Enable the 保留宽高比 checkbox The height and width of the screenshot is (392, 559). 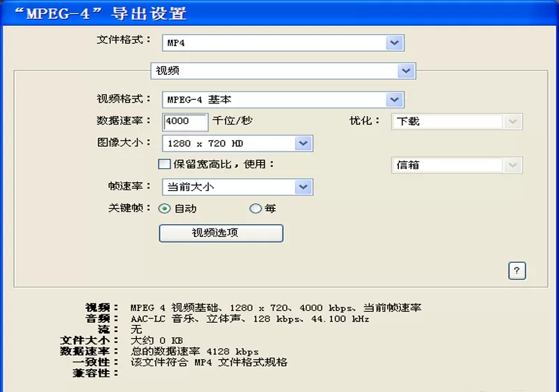164,164
